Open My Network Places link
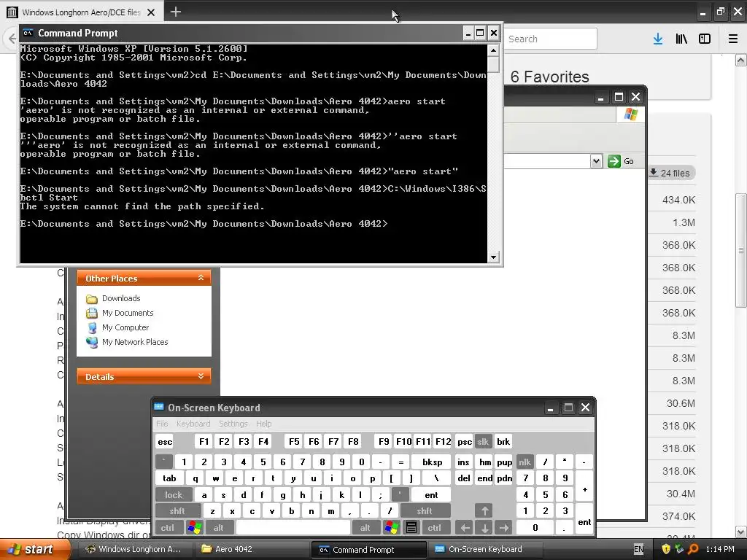 click(x=135, y=342)
